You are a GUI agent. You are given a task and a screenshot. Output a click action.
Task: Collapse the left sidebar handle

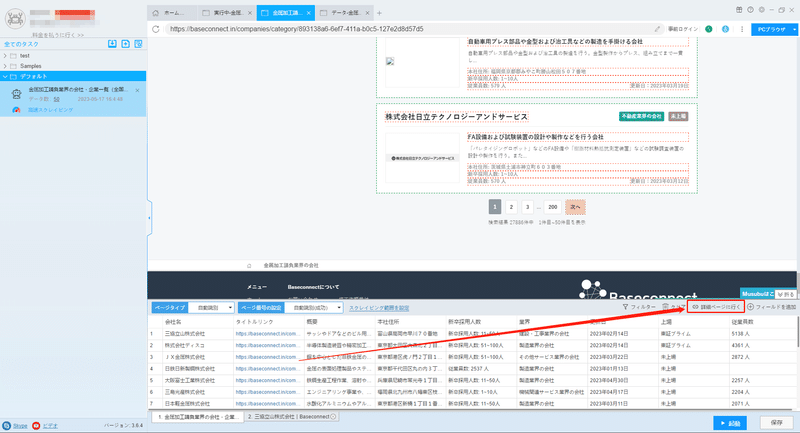[x=149, y=218]
